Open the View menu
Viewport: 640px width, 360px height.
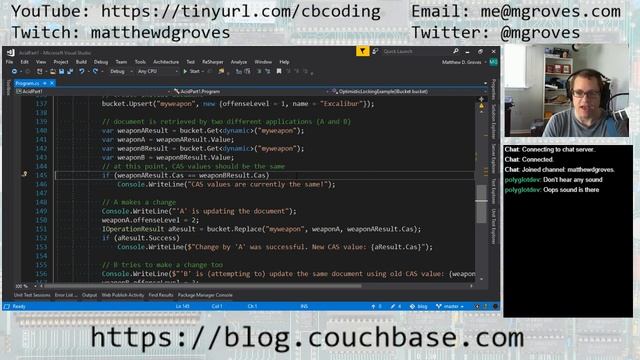point(41,62)
